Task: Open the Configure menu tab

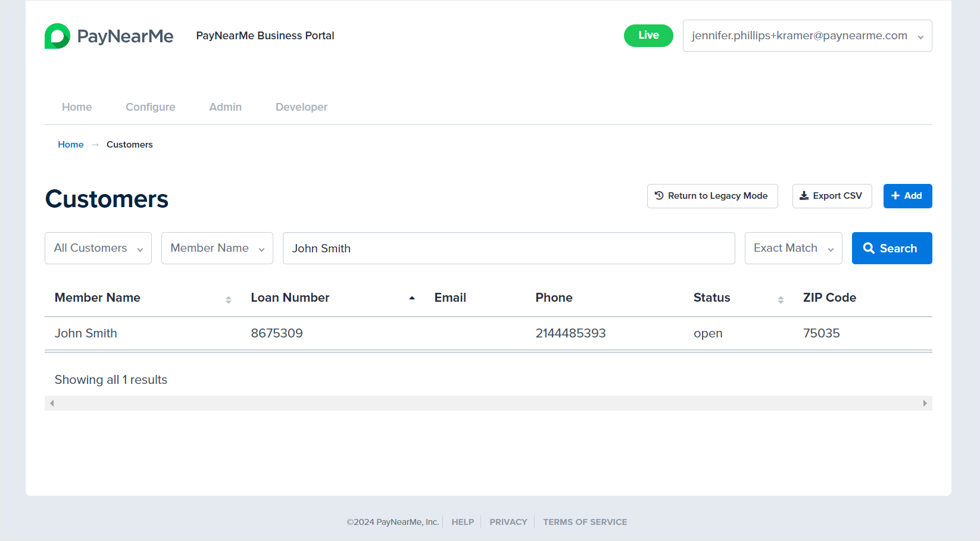Action: [151, 107]
